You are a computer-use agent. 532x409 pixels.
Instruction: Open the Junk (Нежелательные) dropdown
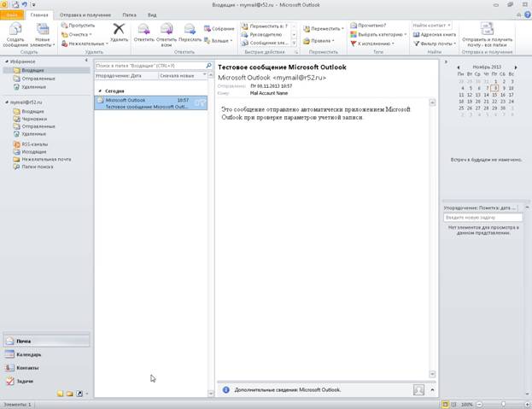[x=85, y=44]
